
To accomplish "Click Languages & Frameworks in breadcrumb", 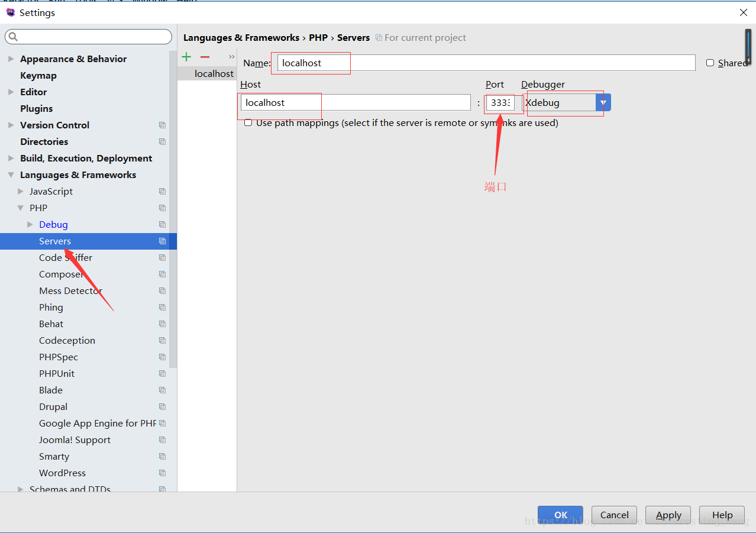I will tap(241, 38).
